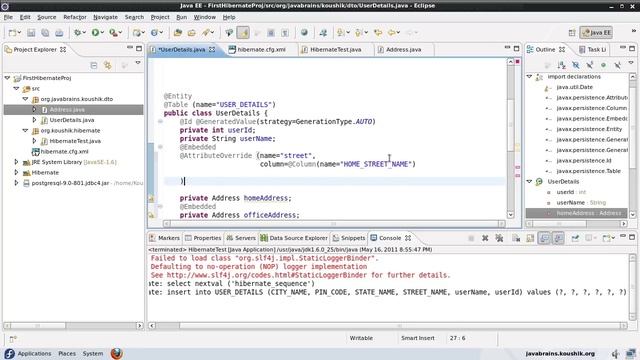
Task: Launch Firefox from the taskbar
Action: click(x=117, y=353)
